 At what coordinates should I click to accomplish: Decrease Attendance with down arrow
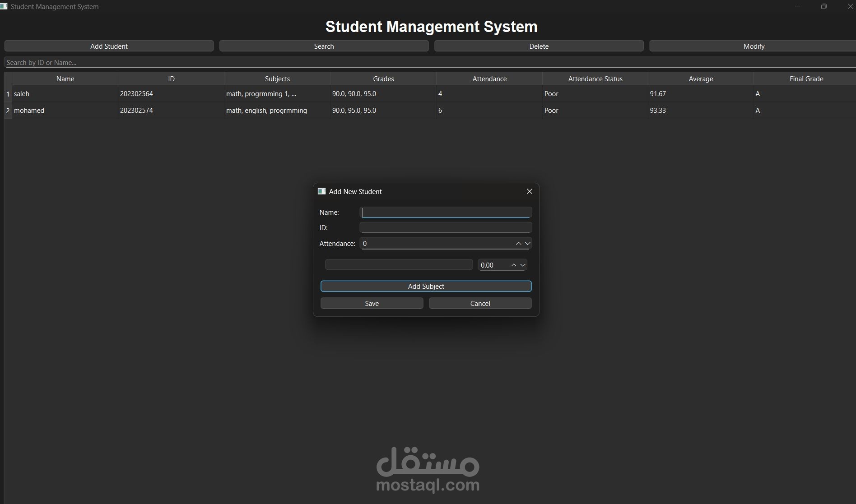point(527,243)
